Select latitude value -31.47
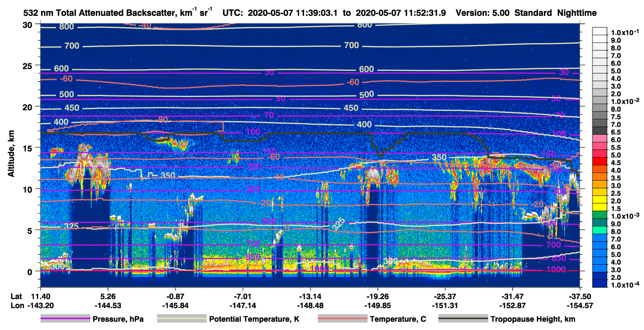 point(512,296)
